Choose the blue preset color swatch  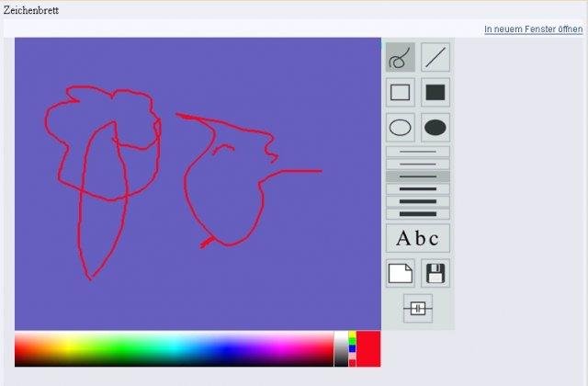click(352, 349)
